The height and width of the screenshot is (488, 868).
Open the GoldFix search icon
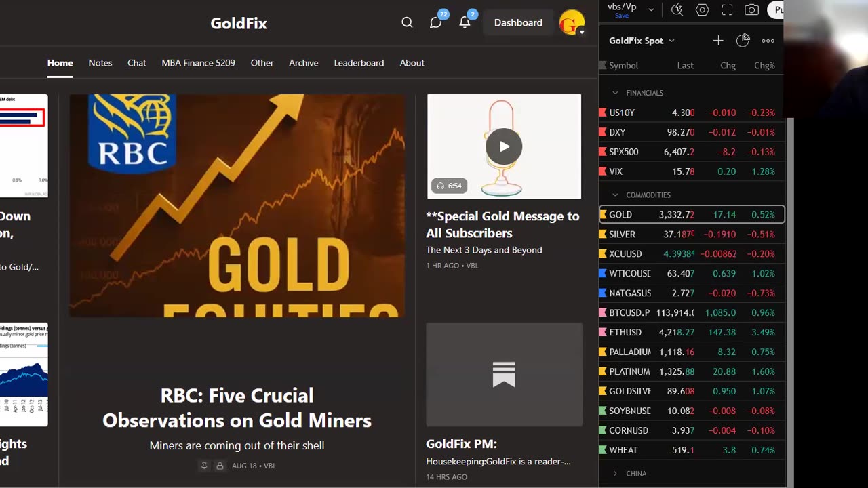click(x=407, y=22)
